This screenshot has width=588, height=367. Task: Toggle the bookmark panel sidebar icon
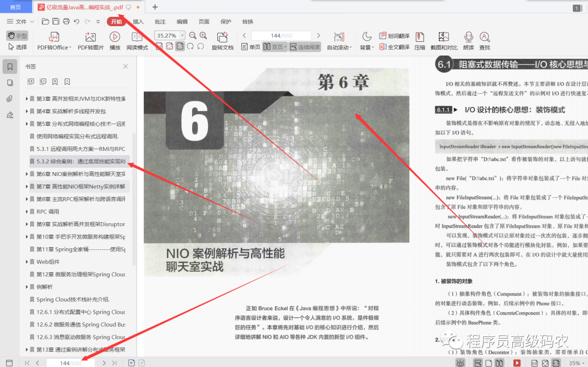pos(10,66)
